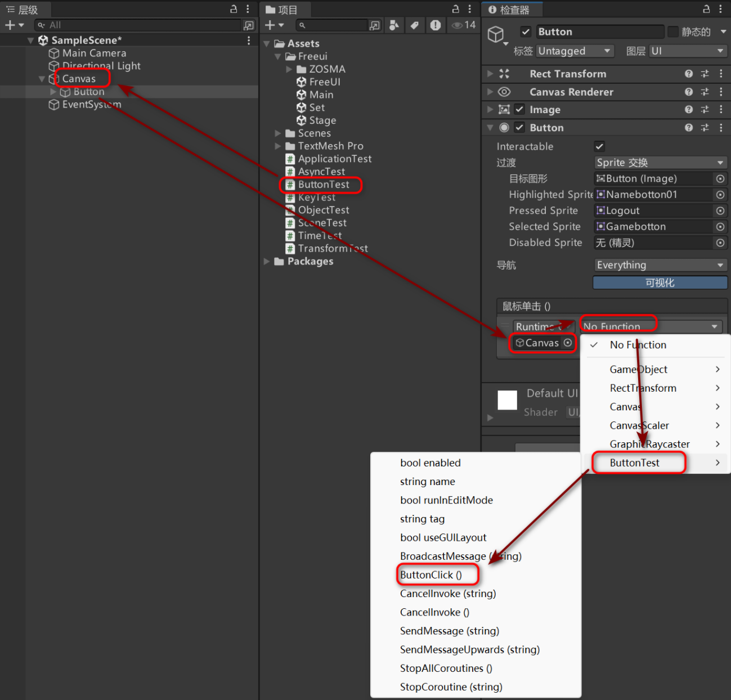Click the 可视化 visualize button
Image resolution: width=731 pixels, height=700 pixels.
coord(660,282)
